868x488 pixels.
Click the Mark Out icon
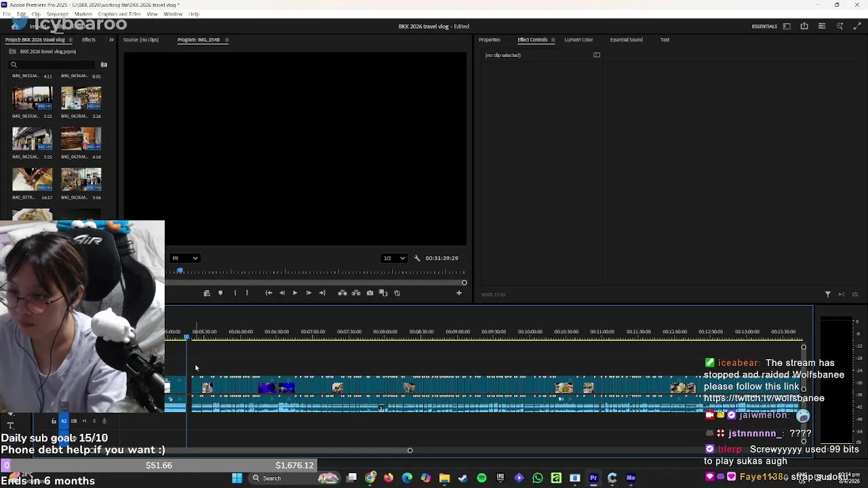(x=247, y=293)
